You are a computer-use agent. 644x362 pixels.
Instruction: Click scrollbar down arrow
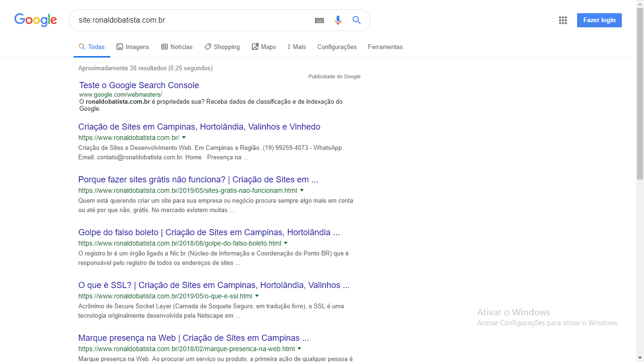[640, 358]
